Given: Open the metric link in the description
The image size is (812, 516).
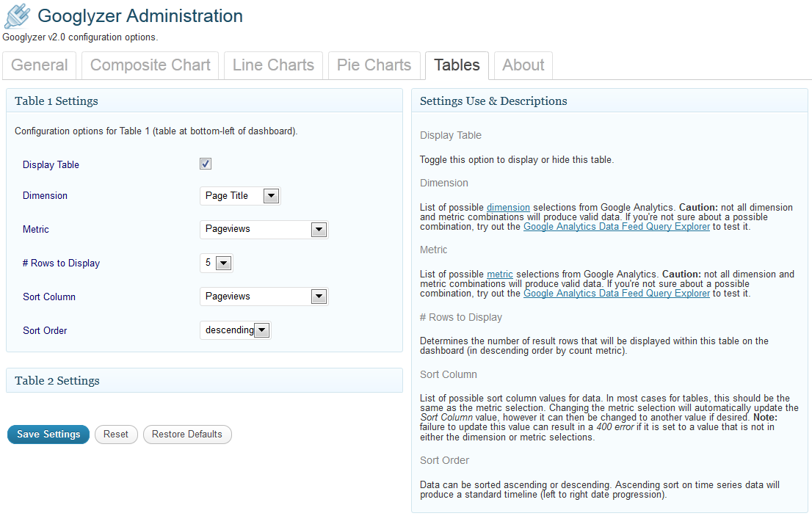Looking at the screenshot, I should 500,275.
